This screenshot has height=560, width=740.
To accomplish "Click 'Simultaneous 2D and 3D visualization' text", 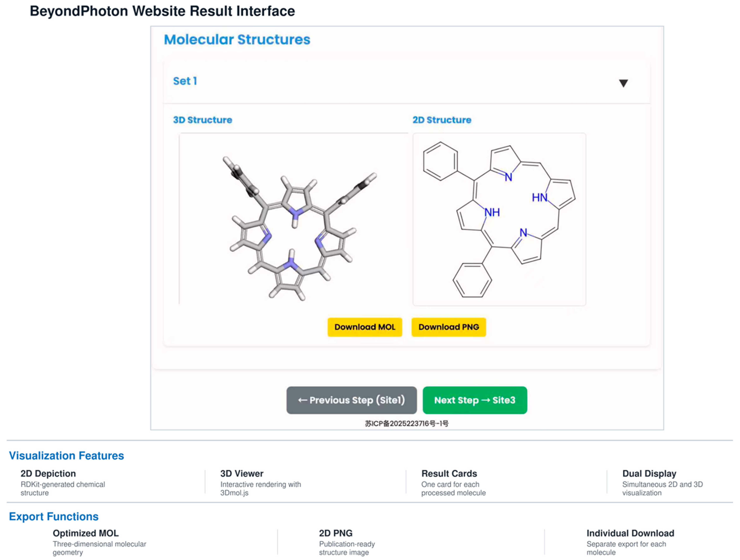I will 662,488.
